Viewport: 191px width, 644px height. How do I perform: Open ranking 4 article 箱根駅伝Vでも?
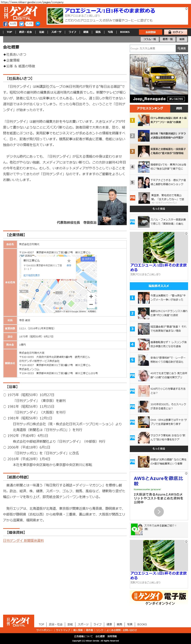click(x=159, y=167)
